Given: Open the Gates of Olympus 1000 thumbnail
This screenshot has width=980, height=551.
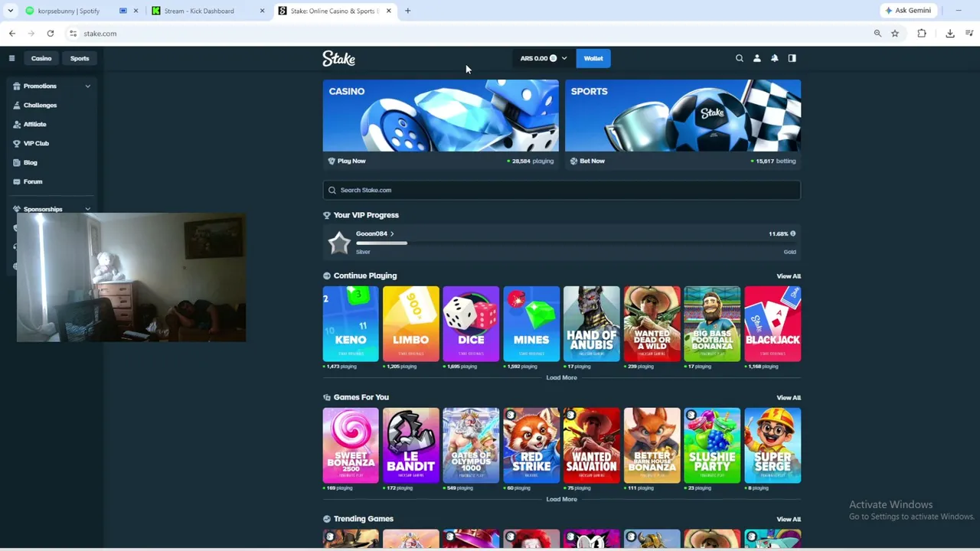Looking at the screenshot, I should (471, 445).
